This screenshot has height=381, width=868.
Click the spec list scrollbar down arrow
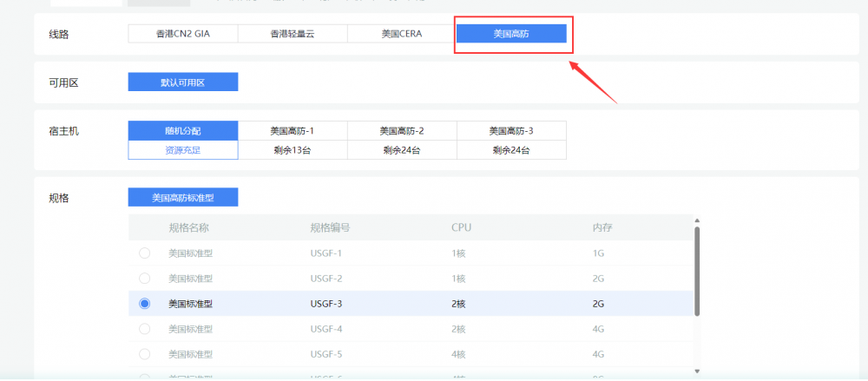tap(697, 371)
